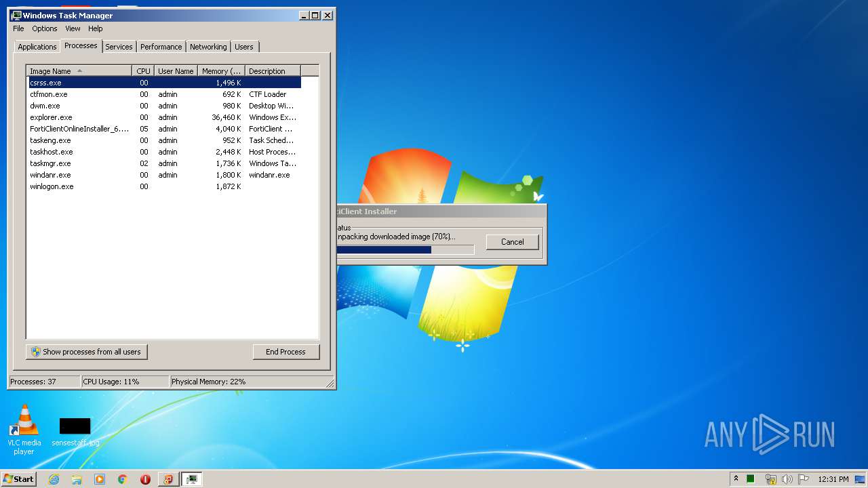Open Windows Explorer folder icon in taskbar
The image size is (868, 488).
77,479
